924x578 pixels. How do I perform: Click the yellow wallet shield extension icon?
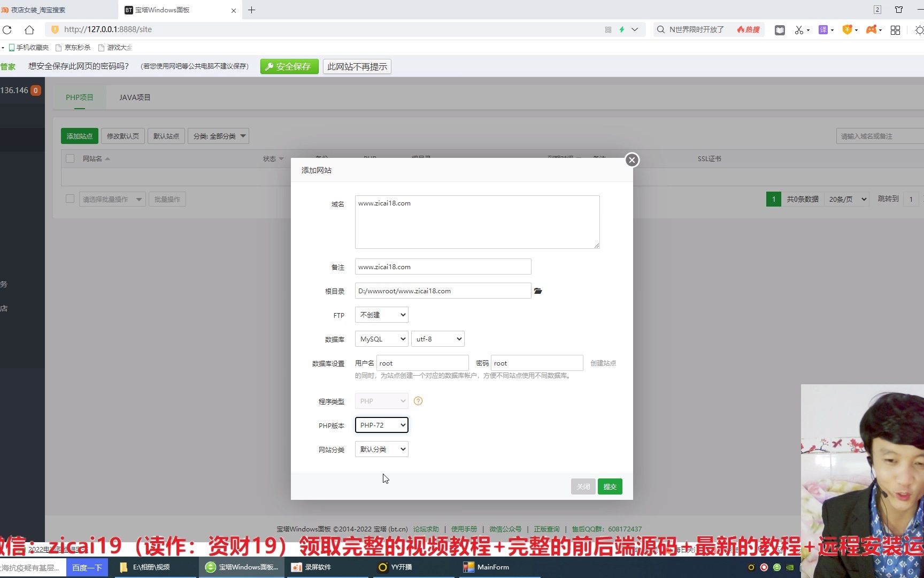point(848,29)
